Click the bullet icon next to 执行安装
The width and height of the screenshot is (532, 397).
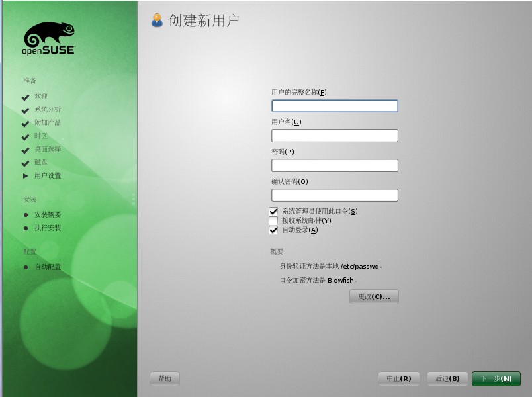(x=26, y=228)
